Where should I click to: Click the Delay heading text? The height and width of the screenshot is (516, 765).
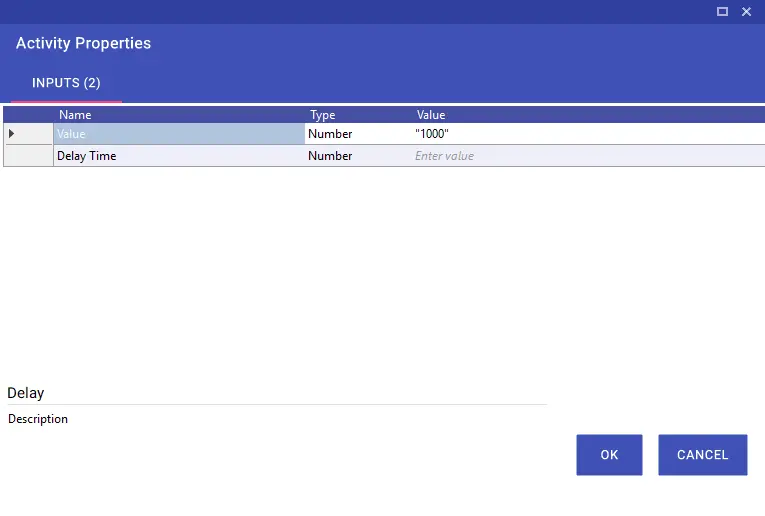click(26, 393)
